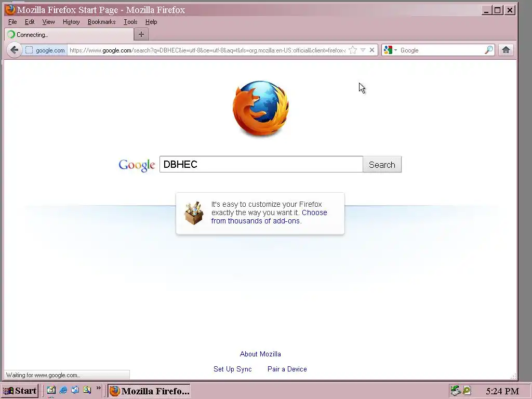Viewport: 532px width, 399px height.
Task: Click the Firefox icon in the title bar
Action: point(10,10)
